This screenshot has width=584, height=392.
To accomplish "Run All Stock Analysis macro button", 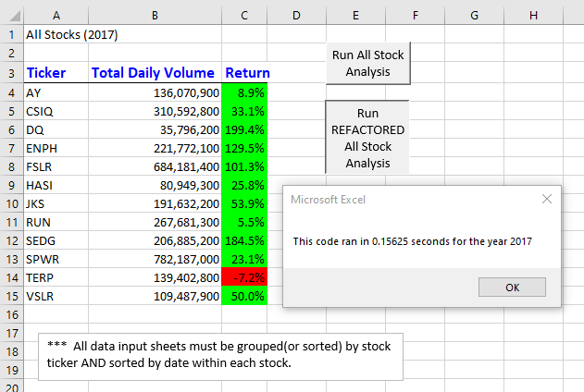I will 368,63.
